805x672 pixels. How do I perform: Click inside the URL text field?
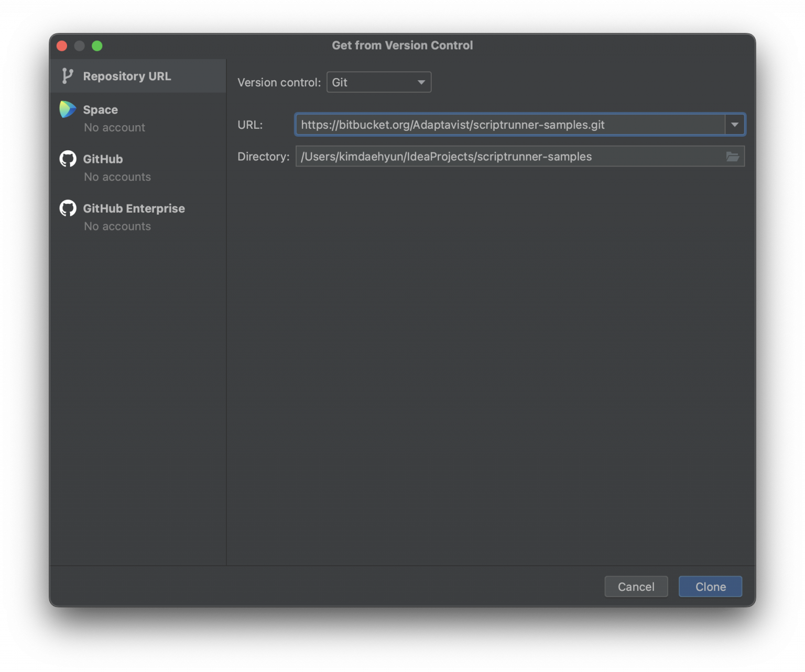pyautogui.click(x=508, y=125)
